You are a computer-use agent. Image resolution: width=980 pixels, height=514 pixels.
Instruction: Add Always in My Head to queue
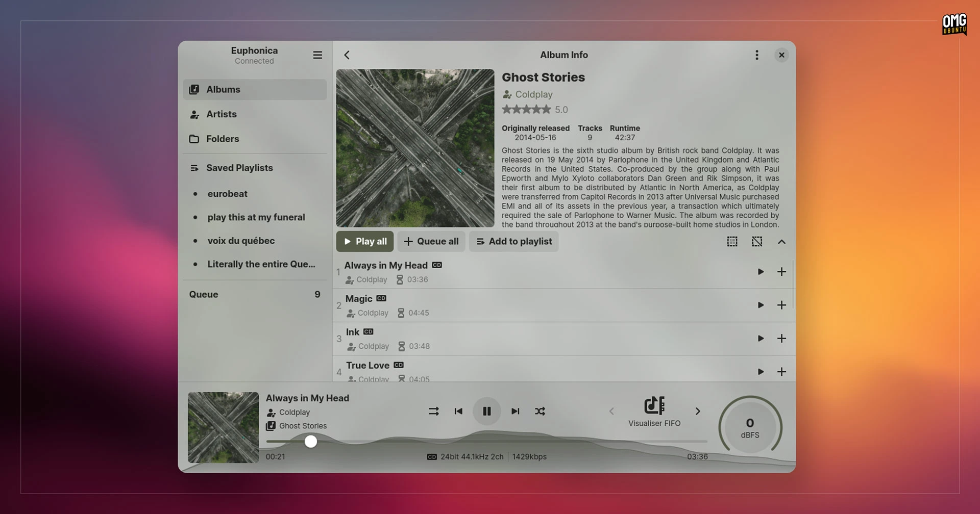coord(781,272)
